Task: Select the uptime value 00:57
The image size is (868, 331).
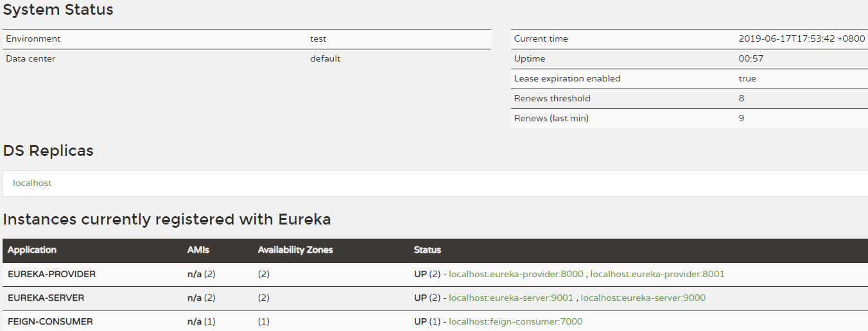Action: tap(751, 59)
